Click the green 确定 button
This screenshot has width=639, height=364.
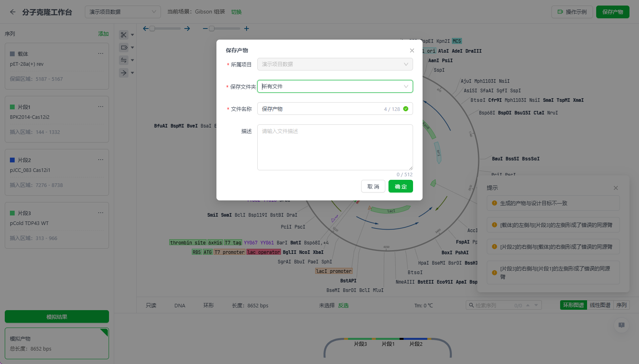[x=400, y=187]
